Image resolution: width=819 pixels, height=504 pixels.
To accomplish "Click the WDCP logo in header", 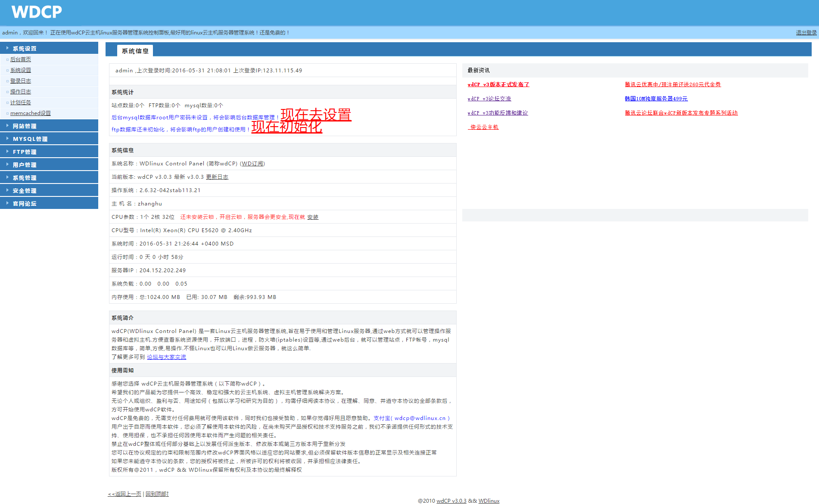I will (x=37, y=12).
